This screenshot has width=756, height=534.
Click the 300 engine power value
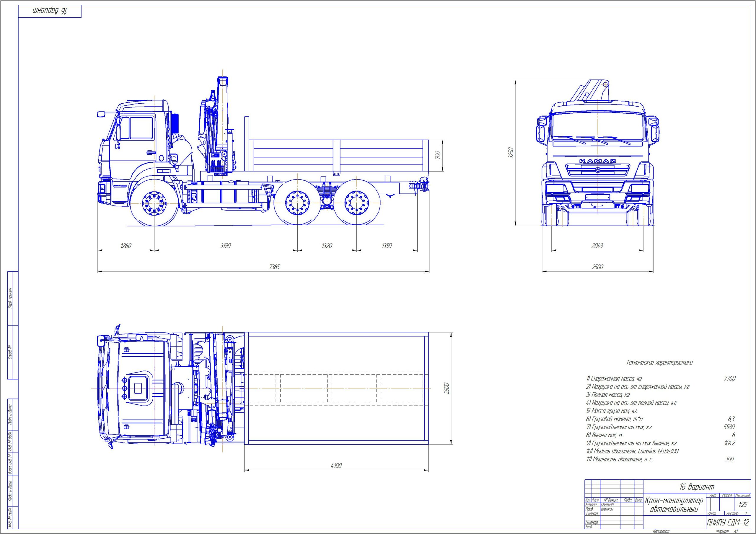coord(729,459)
